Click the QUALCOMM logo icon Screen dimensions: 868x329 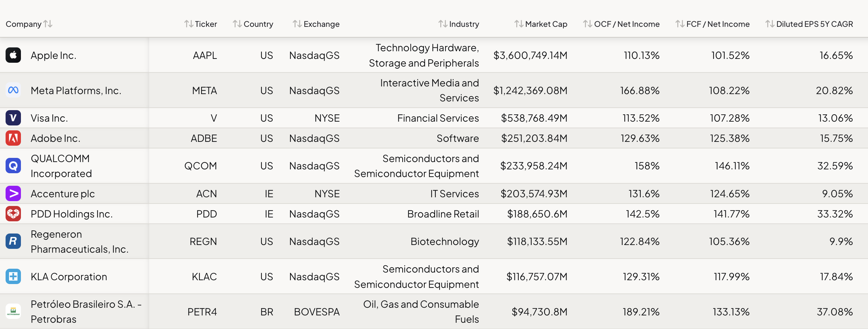[x=13, y=166]
